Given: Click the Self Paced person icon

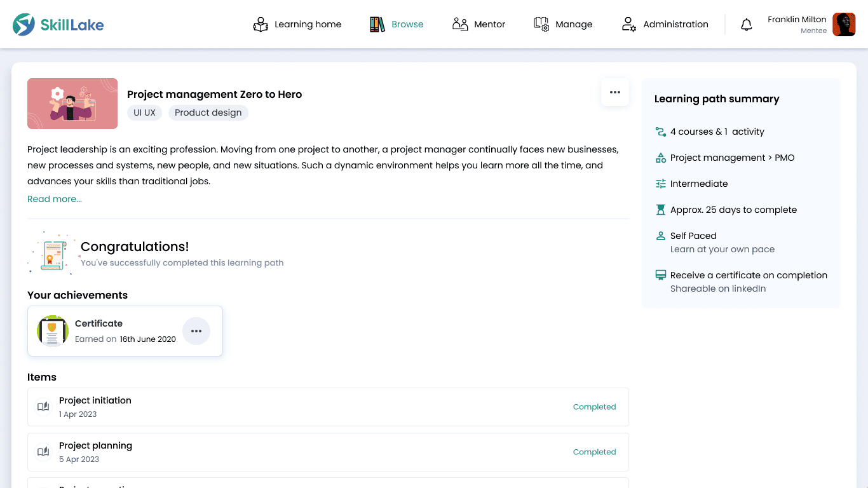Looking at the screenshot, I should point(661,236).
